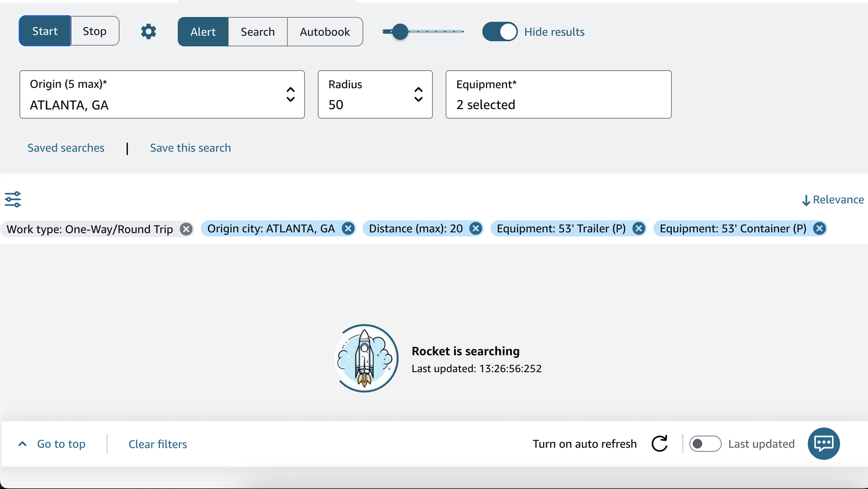
Task: Expand the Radius dropdown arrows
Action: tap(418, 95)
